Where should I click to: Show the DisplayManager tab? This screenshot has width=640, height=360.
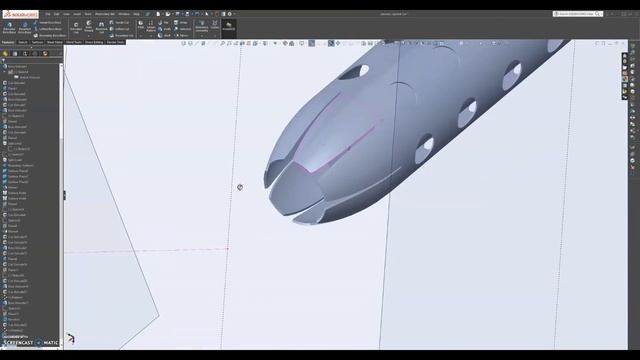(x=45, y=53)
